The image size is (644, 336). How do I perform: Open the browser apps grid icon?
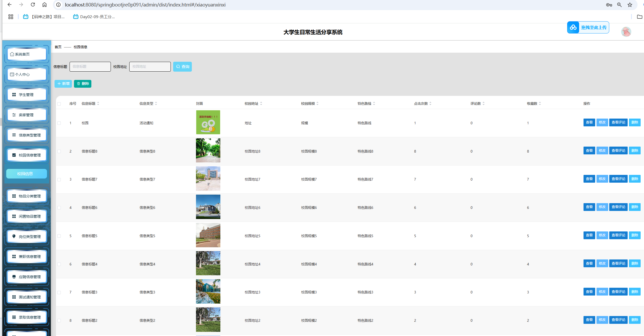click(11, 17)
